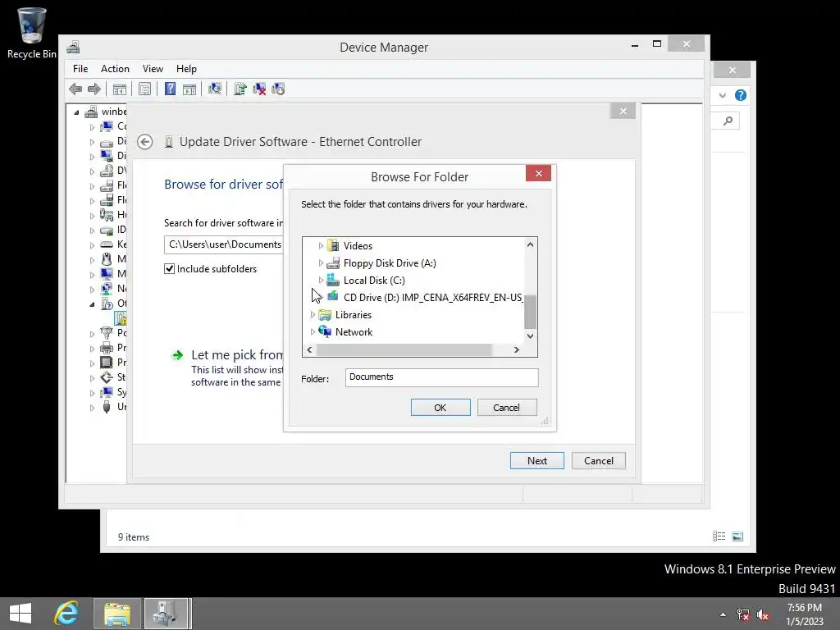Open the File menu
The width and height of the screenshot is (840, 630).
pyautogui.click(x=80, y=69)
